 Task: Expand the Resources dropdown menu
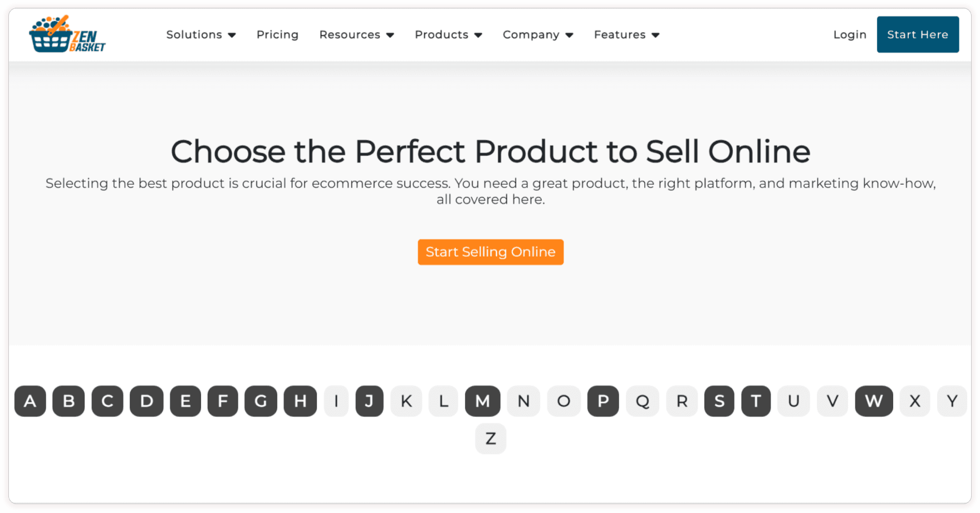point(356,34)
